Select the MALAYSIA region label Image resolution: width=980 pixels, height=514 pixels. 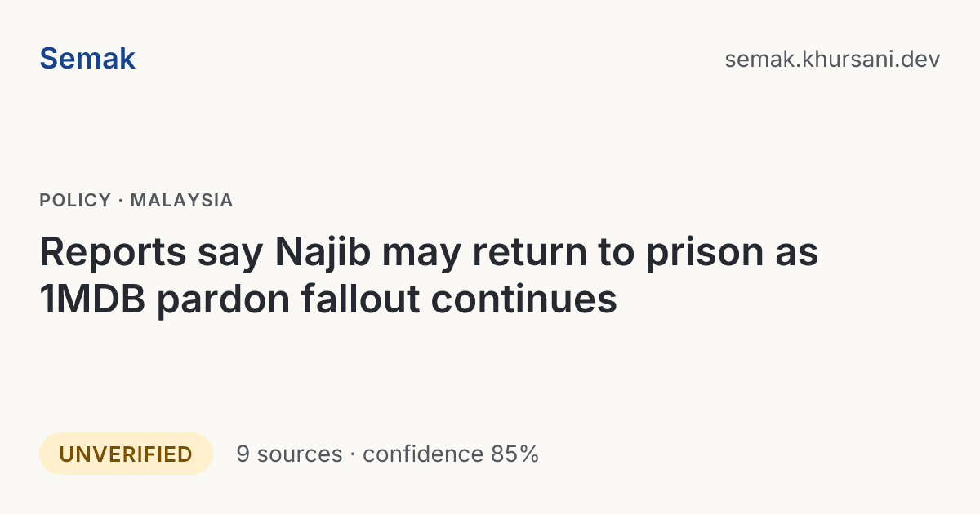pyautogui.click(x=182, y=200)
